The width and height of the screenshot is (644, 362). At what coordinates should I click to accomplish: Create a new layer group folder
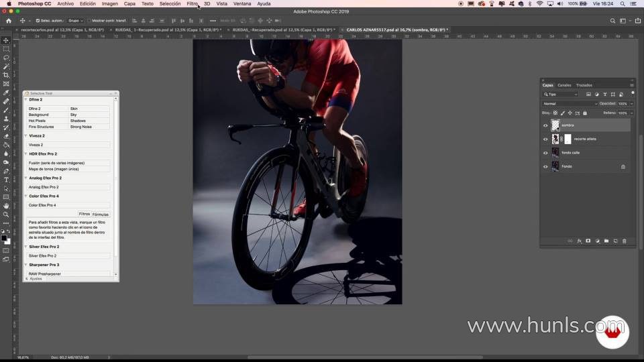(606, 241)
